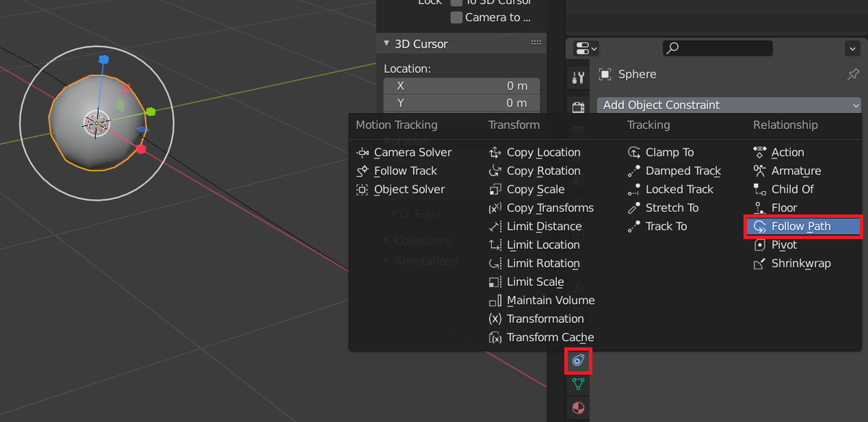Image resolution: width=868 pixels, height=422 pixels.
Task: Toggle the pin icon next to Sphere
Action: point(853,74)
